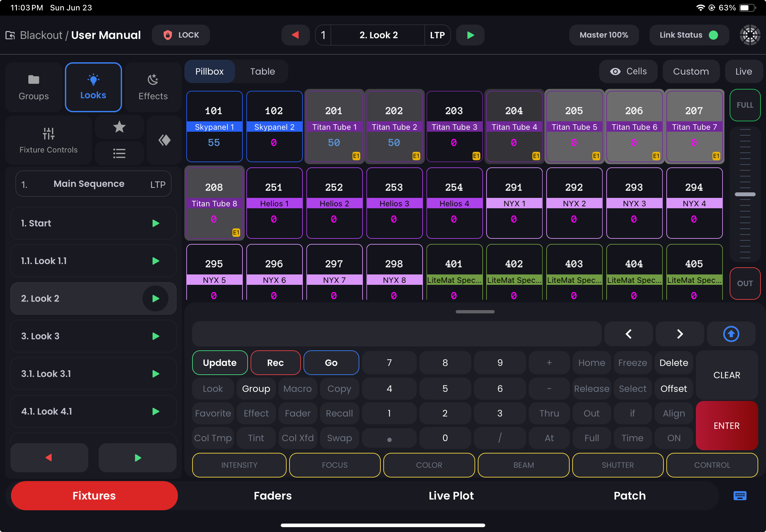
Task: Toggle the LOCK button
Action: 181,35
